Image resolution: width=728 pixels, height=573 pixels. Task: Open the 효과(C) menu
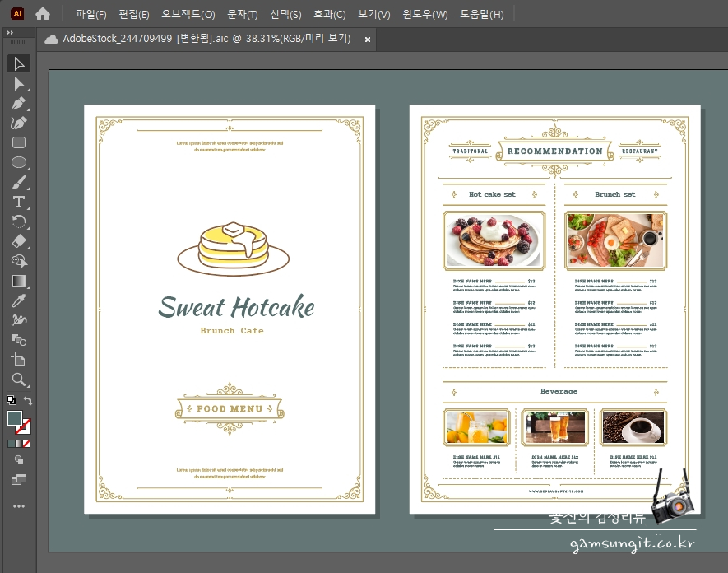pos(329,14)
